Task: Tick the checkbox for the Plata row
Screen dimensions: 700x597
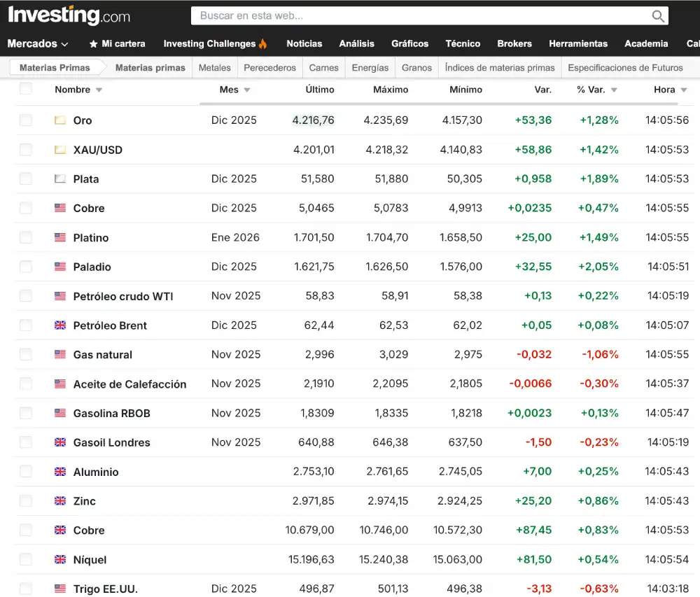Action: pyautogui.click(x=26, y=178)
